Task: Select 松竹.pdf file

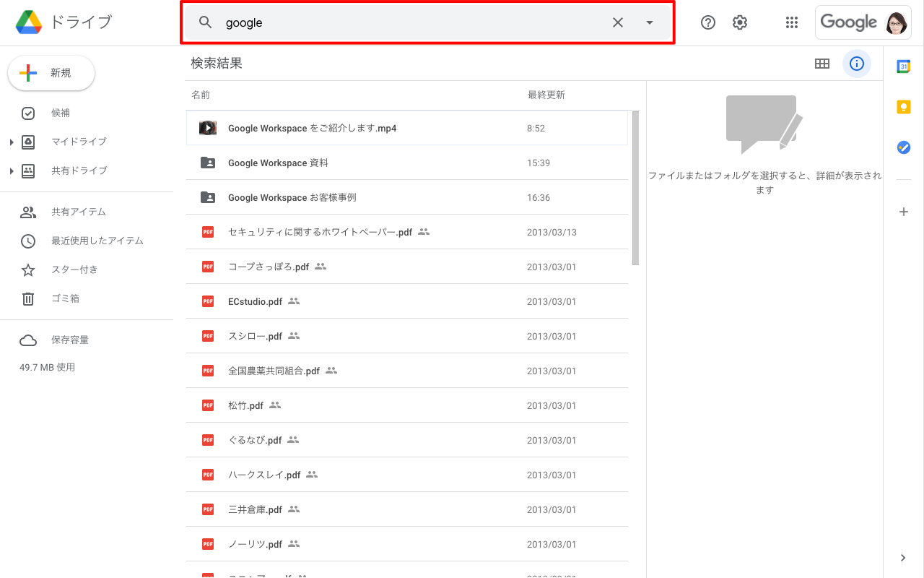Action: pyautogui.click(x=407, y=405)
